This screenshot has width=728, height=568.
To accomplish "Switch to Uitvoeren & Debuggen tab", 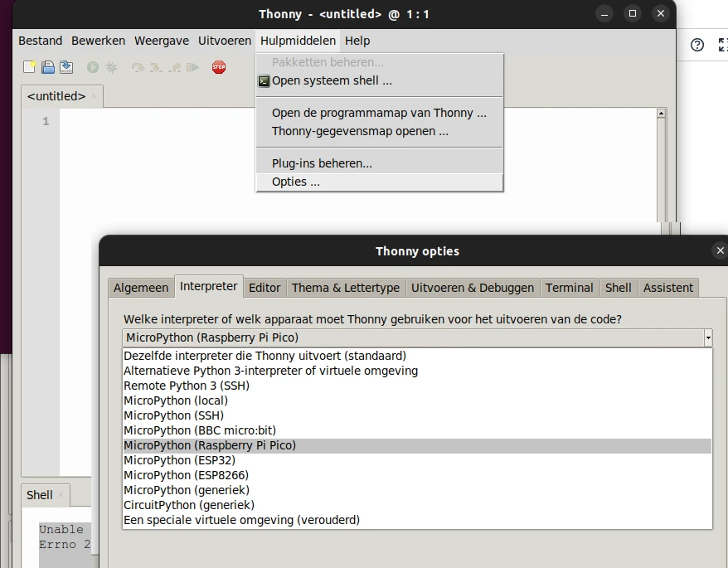I will (x=473, y=288).
